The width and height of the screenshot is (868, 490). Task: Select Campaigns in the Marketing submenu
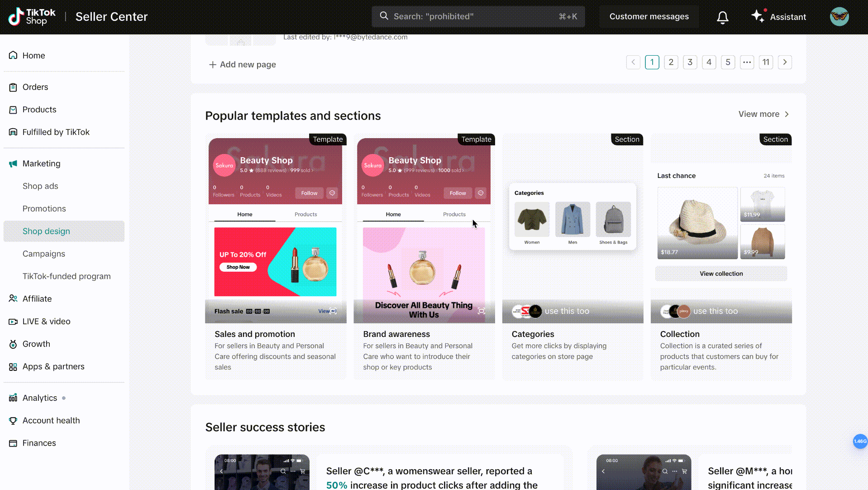44,254
